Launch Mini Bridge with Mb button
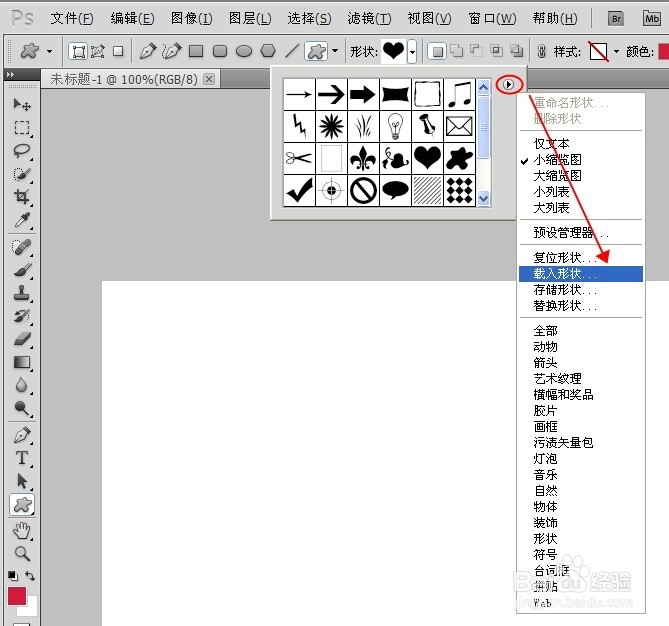 click(x=652, y=18)
